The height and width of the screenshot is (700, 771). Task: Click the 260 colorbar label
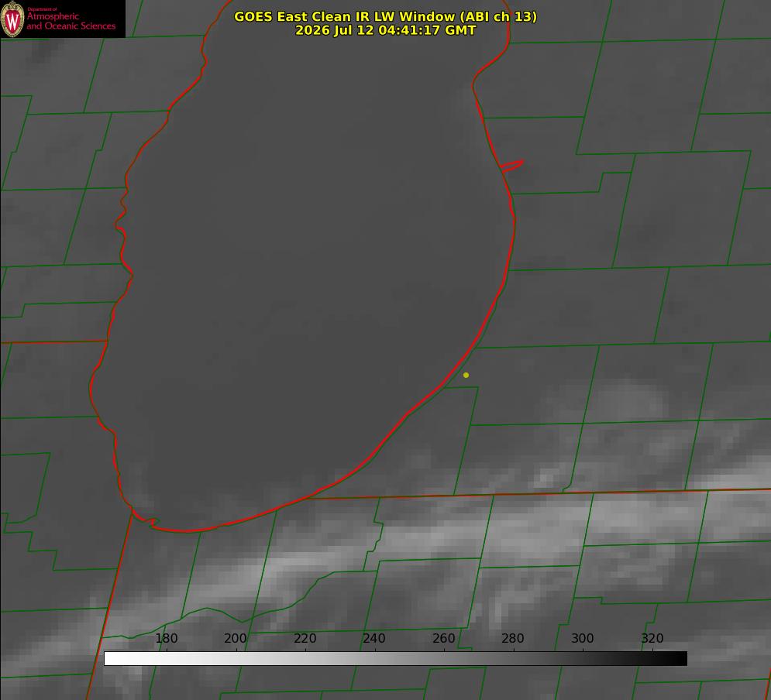443,638
